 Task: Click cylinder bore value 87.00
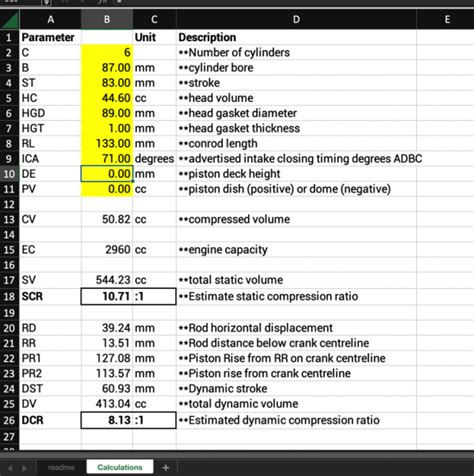(107, 68)
